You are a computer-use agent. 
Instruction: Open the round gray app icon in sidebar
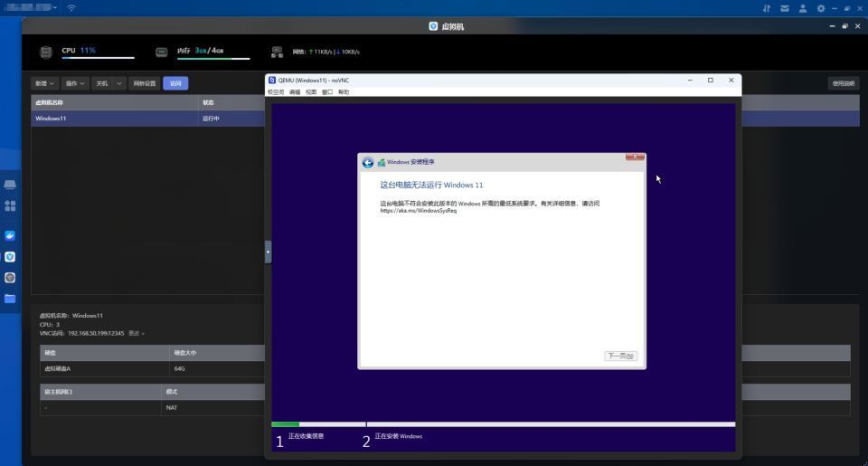tap(10, 278)
